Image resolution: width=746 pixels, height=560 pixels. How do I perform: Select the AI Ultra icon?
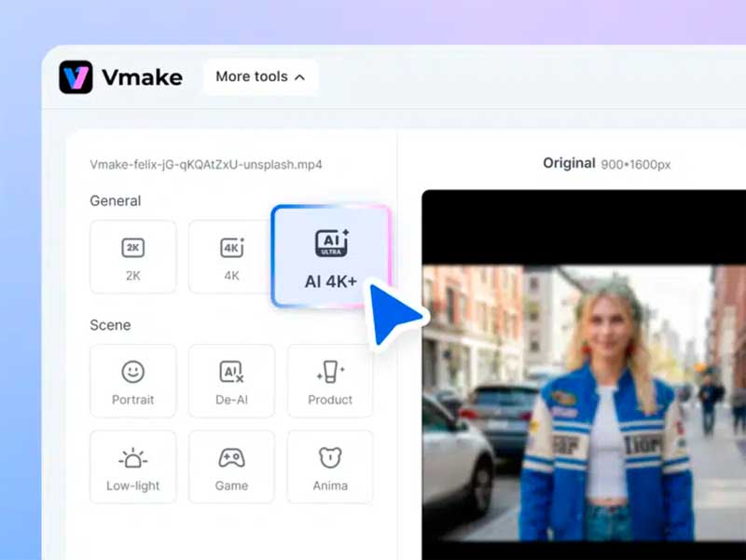[331, 243]
